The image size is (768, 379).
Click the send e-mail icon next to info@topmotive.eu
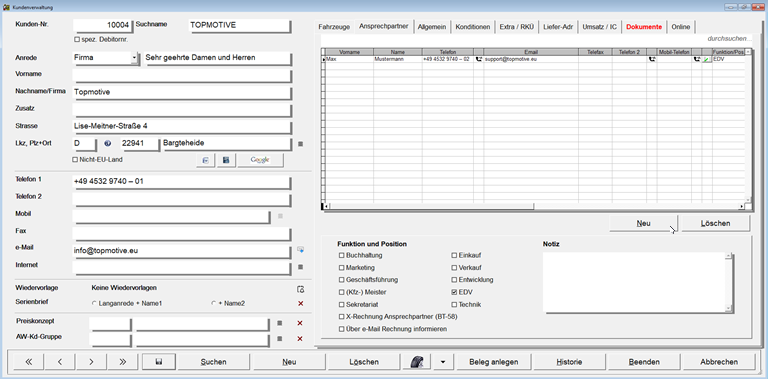[x=301, y=250]
